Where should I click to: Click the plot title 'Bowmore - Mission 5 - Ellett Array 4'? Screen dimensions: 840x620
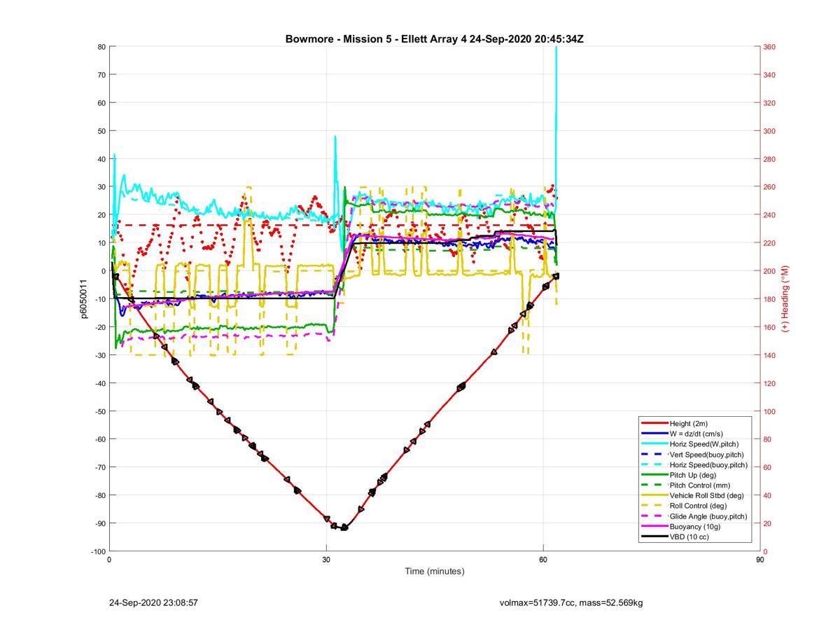tap(376, 39)
